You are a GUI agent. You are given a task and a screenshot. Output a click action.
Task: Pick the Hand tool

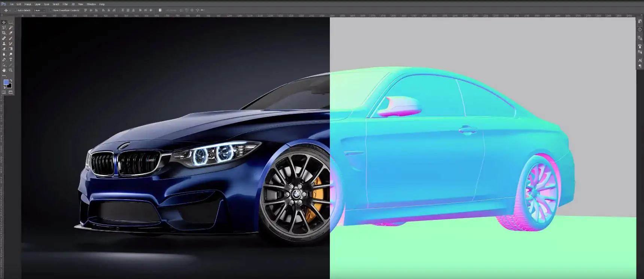4,70
